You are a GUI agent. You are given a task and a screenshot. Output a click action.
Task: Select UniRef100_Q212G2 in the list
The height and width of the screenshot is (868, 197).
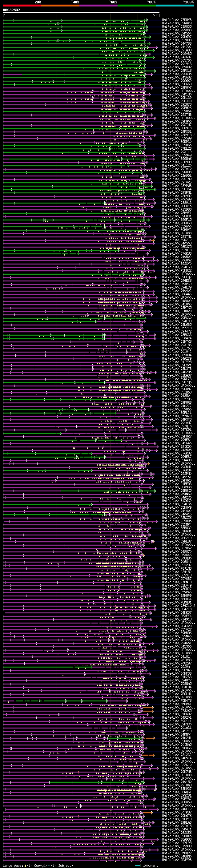[x=177, y=754]
